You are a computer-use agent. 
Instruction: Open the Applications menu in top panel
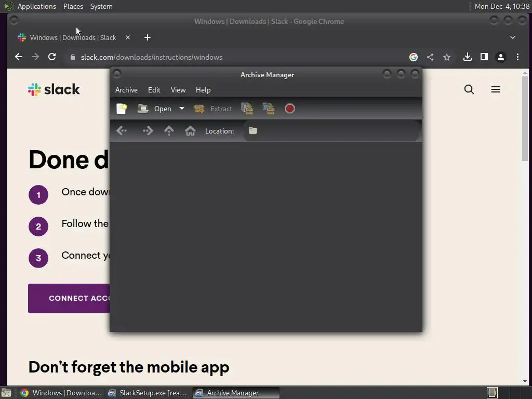[x=37, y=6]
